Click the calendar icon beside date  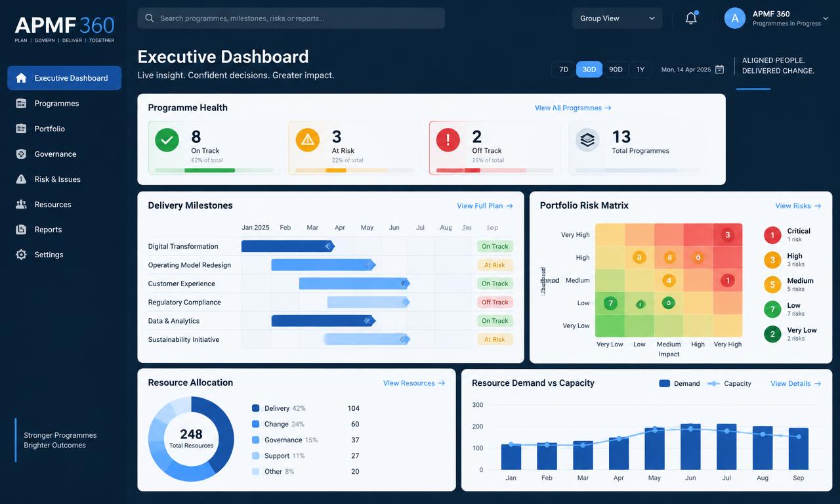719,70
